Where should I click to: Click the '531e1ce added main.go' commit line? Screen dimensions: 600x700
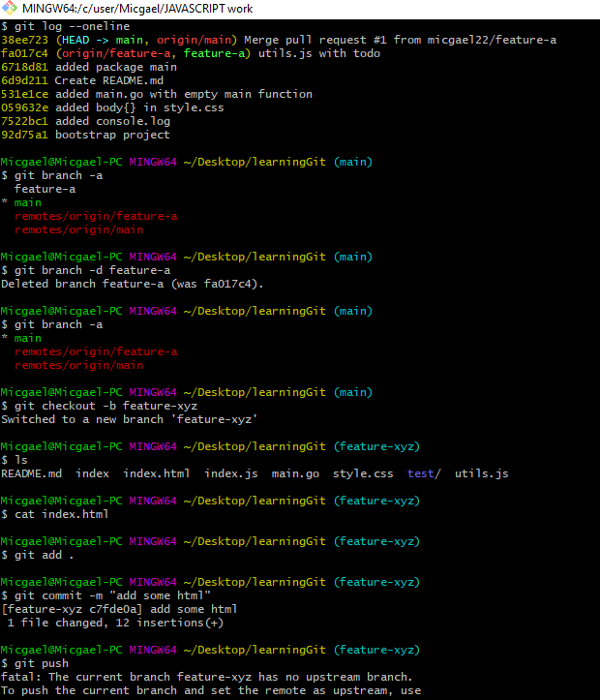157,94
